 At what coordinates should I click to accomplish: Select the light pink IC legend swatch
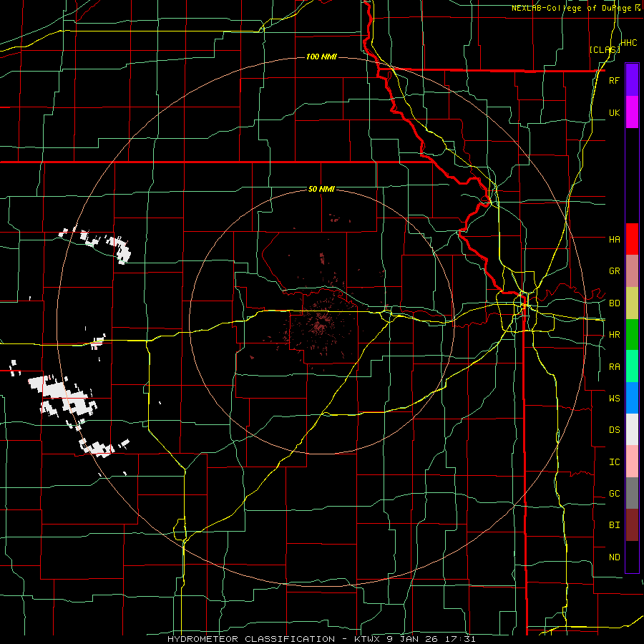632,462
